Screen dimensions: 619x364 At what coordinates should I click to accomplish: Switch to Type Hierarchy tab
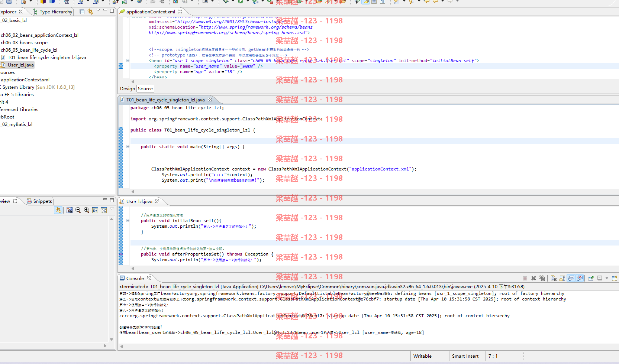pyautogui.click(x=53, y=12)
